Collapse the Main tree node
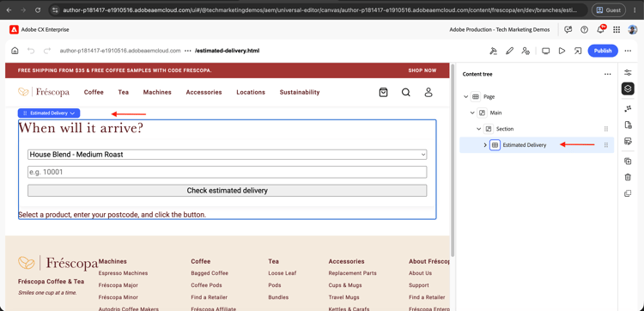This screenshot has width=644, height=311. pos(472,113)
